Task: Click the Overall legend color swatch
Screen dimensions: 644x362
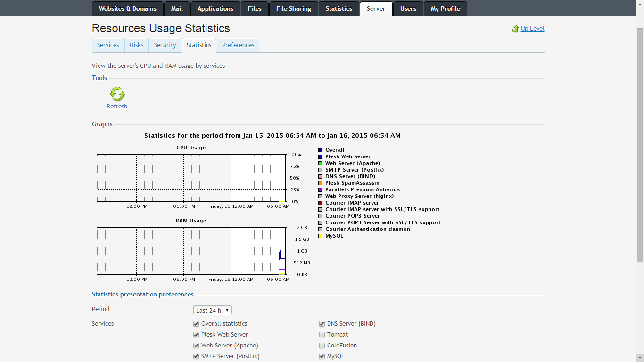Action: pos(321,150)
